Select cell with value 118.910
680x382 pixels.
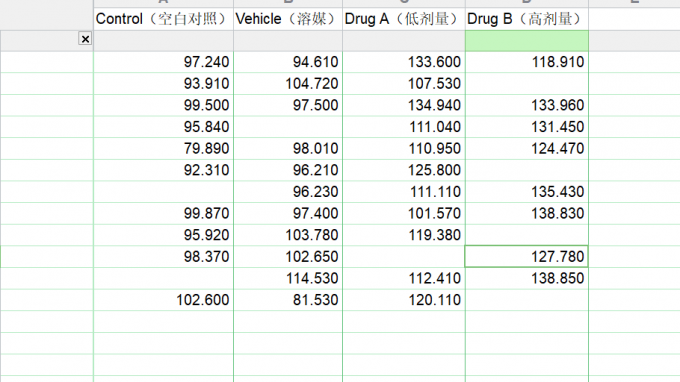(x=527, y=62)
